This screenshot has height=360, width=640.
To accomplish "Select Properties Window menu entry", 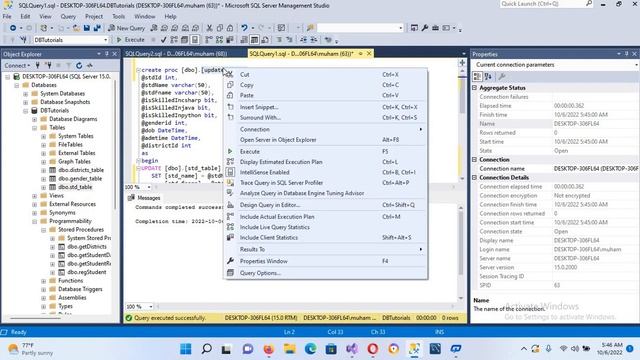I will coord(325,261).
